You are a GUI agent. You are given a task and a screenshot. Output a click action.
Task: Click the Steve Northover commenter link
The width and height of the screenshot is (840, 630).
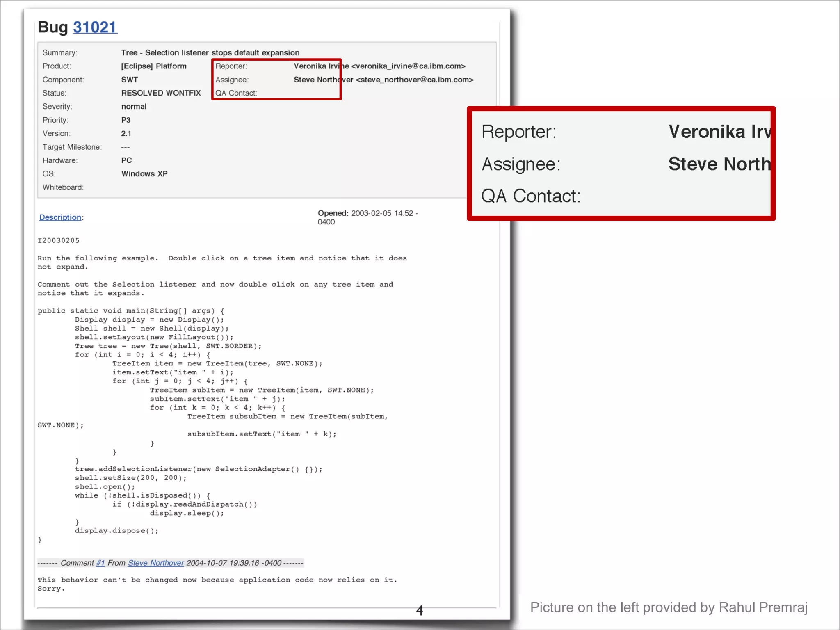click(156, 563)
